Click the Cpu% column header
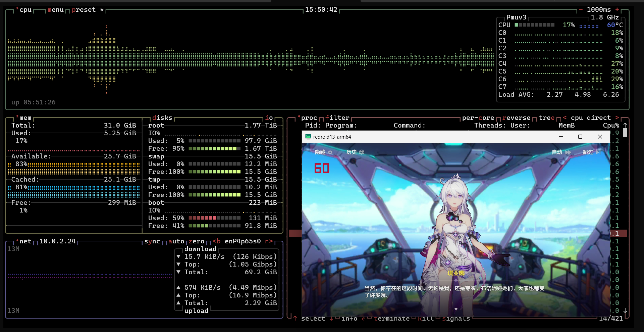Image resolution: width=644 pixels, height=332 pixels. [611, 125]
